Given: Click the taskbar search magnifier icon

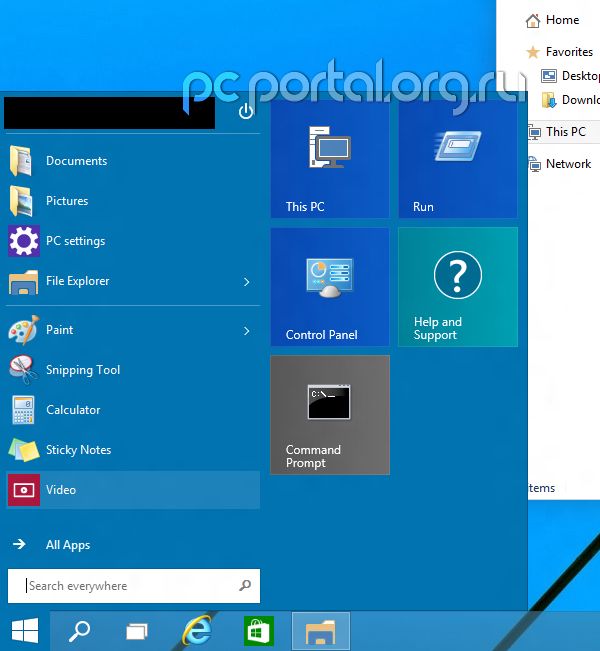Looking at the screenshot, I should coord(79,631).
